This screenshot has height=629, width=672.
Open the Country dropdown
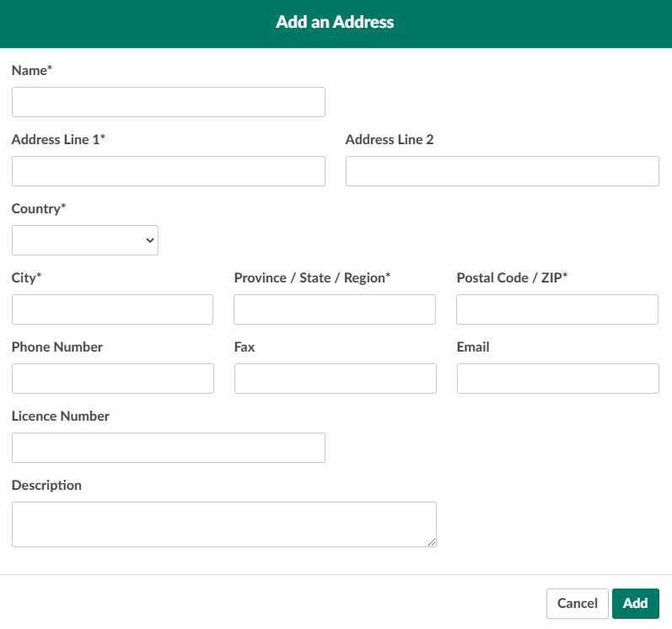85,240
